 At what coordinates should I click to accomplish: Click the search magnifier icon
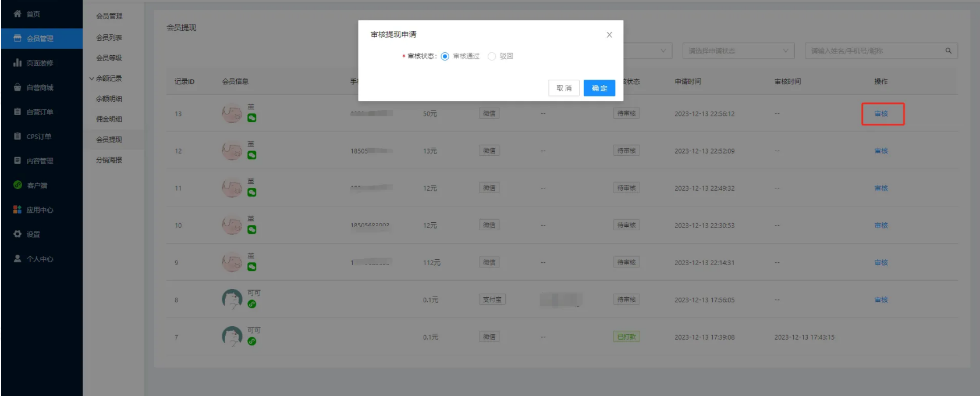coord(949,51)
